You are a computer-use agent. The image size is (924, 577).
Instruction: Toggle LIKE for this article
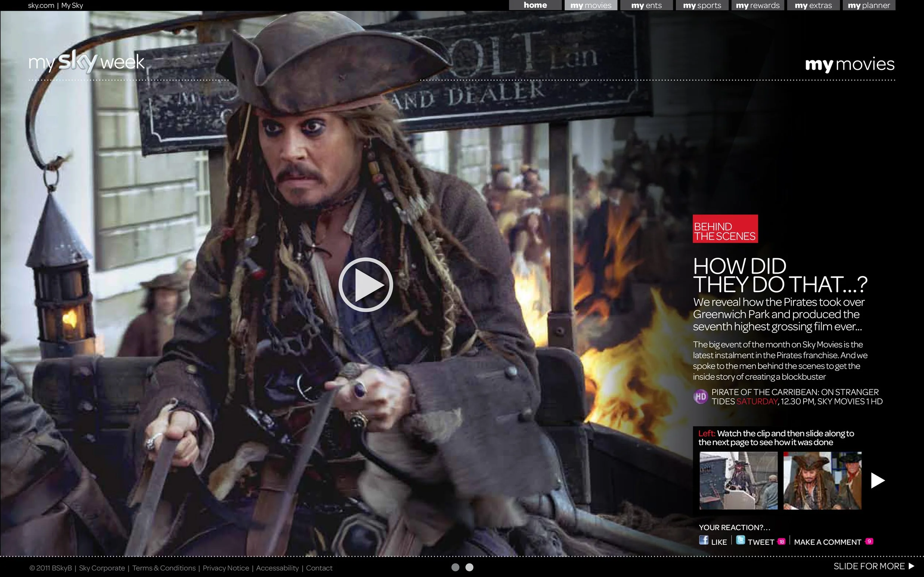(x=719, y=542)
